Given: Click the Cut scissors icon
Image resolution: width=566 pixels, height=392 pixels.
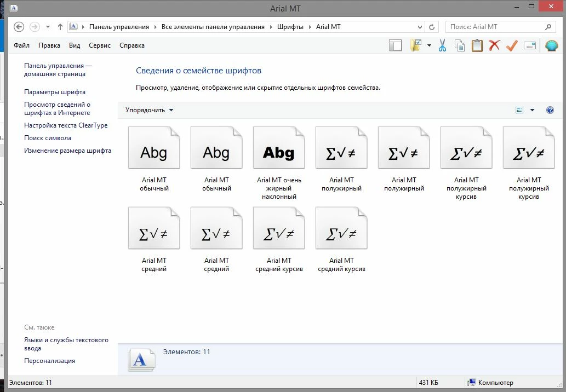Looking at the screenshot, I should [442, 45].
